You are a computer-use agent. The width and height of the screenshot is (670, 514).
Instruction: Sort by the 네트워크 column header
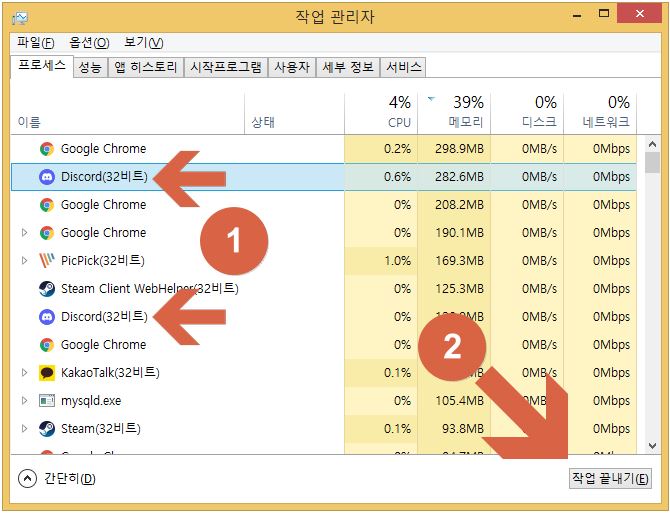click(x=600, y=114)
